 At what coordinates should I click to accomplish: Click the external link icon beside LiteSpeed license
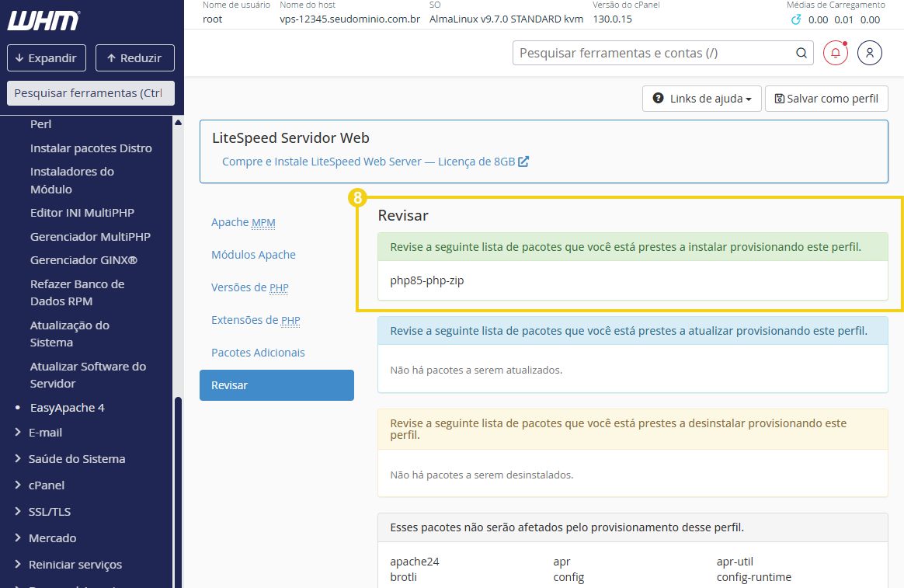pyautogui.click(x=523, y=162)
